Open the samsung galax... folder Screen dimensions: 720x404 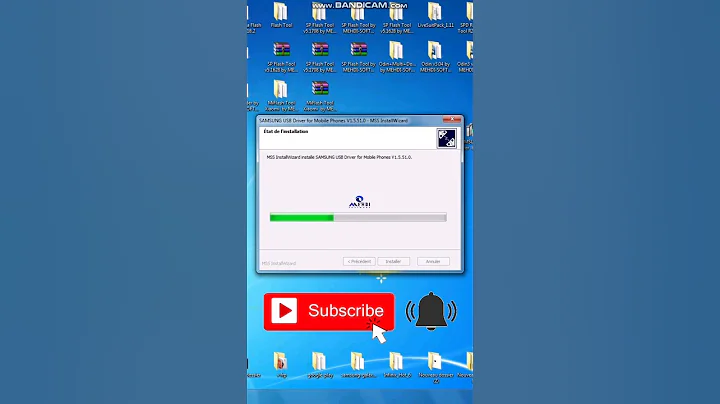pos(358,365)
